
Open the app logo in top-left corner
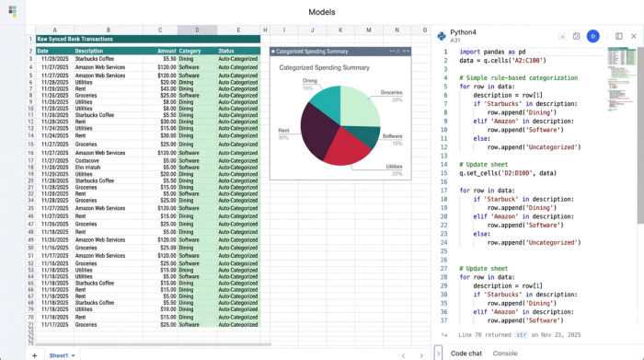tap(12, 11)
